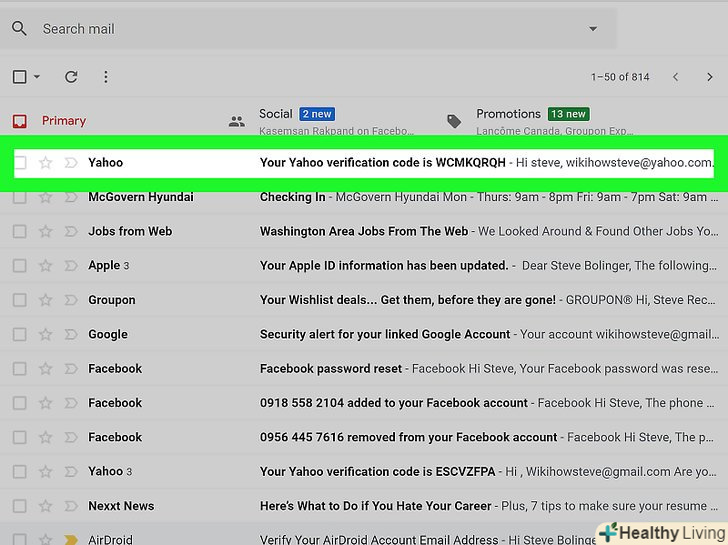Open the Yahoo verification code WCMKQRQH email
Viewport: 728px width, 545px height.
[382, 162]
